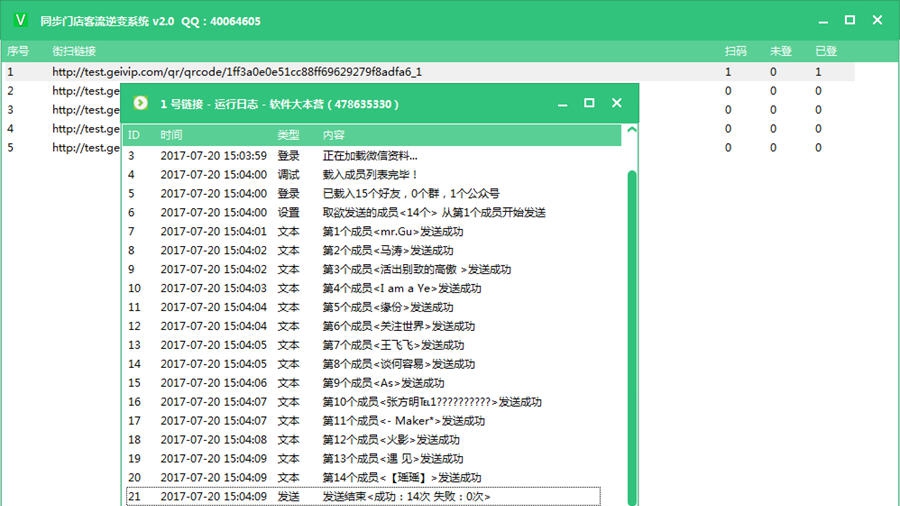Click the 设置 type cell in log row 6
The height and width of the screenshot is (506, 900).
pyautogui.click(x=288, y=212)
